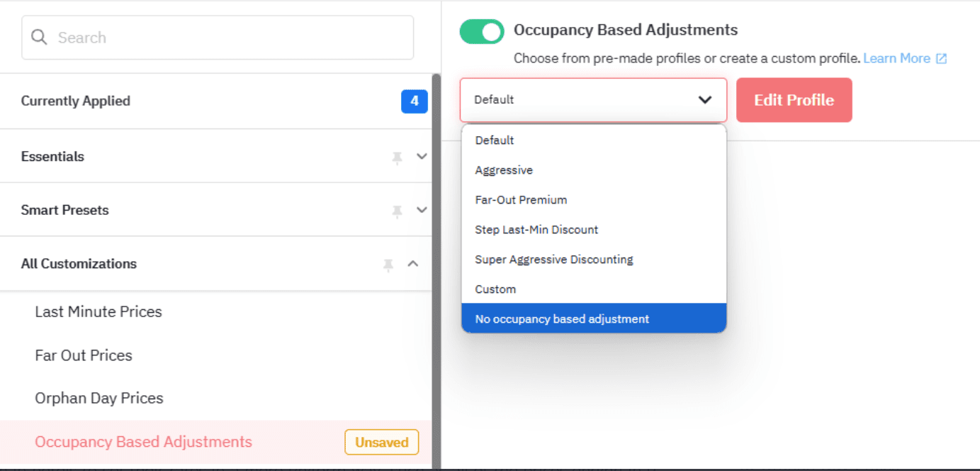Click the Edit Profile button
Image resolution: width=980 pixels, height=471 pixels.
pyautogui.click(x=794, y=99)
